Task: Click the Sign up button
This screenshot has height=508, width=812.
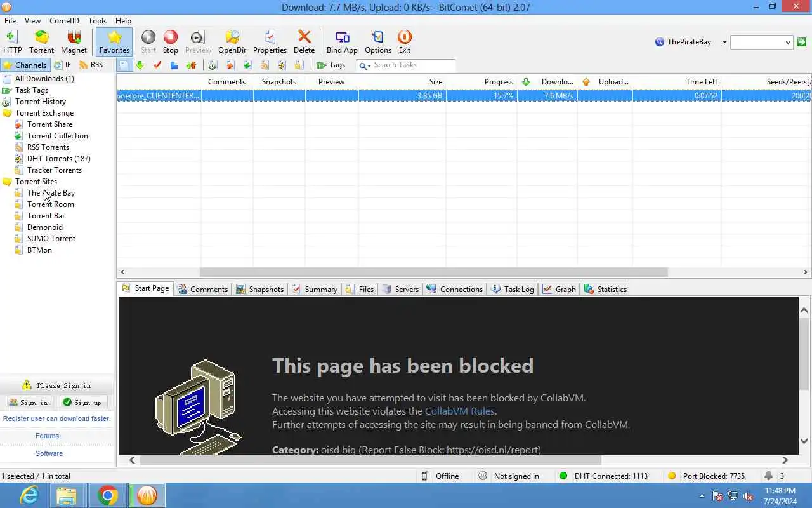Action: click(x=82, y=403)
